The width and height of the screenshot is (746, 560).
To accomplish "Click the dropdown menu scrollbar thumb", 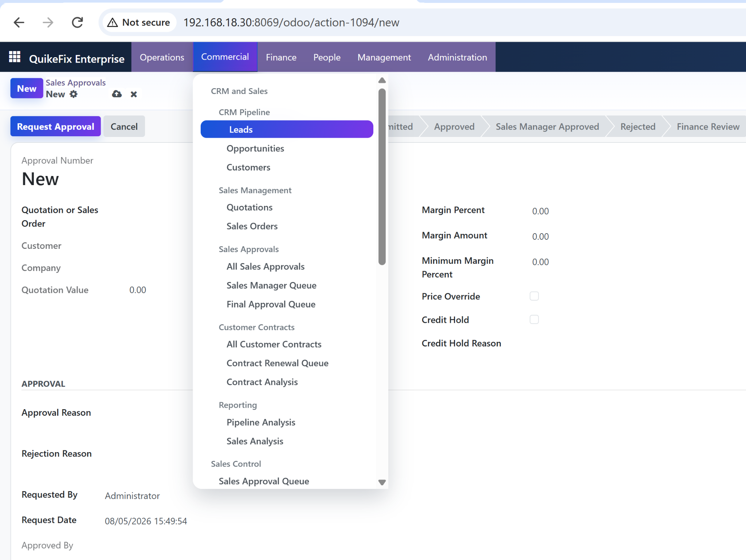I will [x=382, y=177].
